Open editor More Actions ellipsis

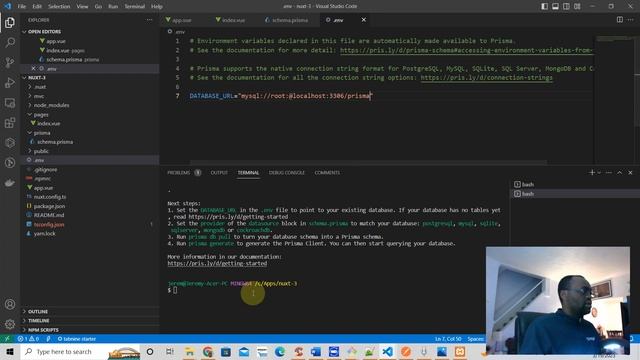click(631, 20)
